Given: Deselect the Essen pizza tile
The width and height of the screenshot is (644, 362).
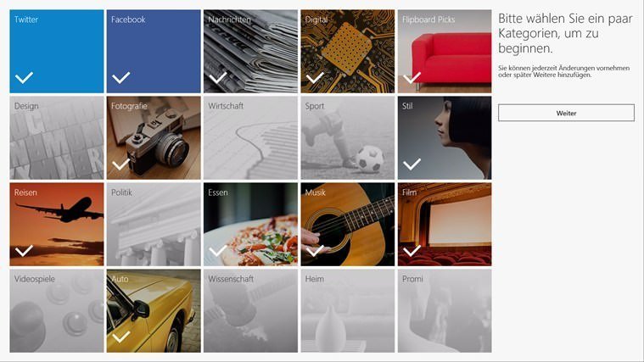Looking at the screenshot, I should click(250, 225).
